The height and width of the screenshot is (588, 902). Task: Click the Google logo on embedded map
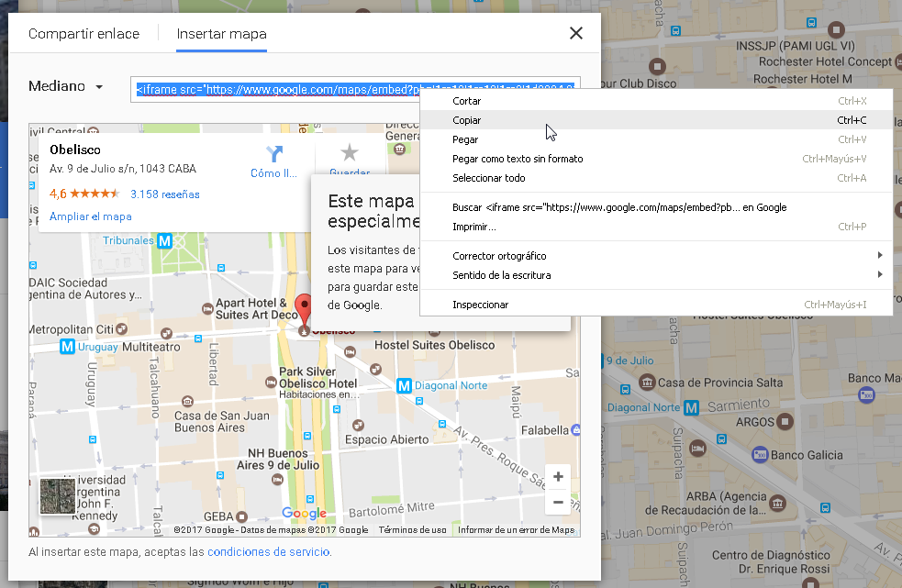(305, 513)
